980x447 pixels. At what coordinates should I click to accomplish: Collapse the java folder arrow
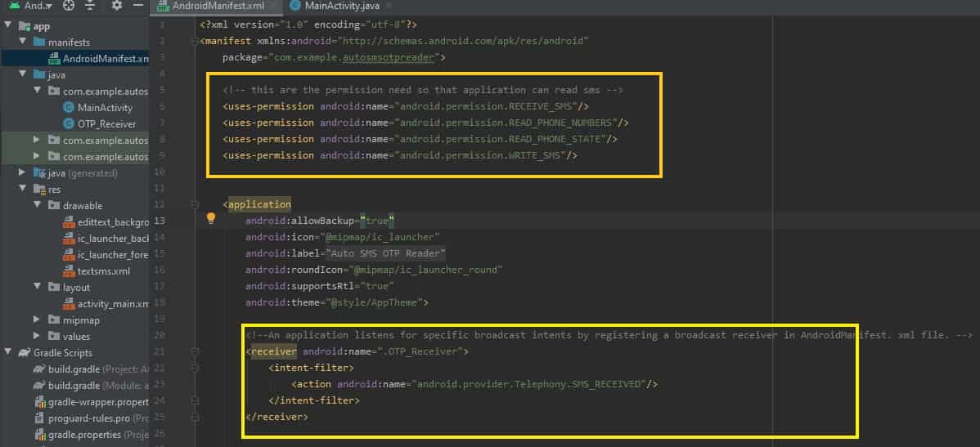pos(23,75)
